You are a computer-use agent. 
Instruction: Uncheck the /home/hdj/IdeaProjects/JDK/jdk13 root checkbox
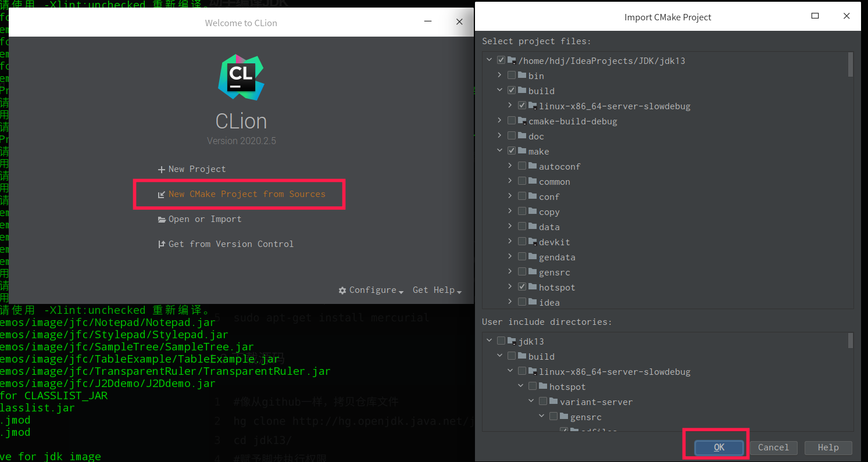pyautogui.click(x=501, y=60)
